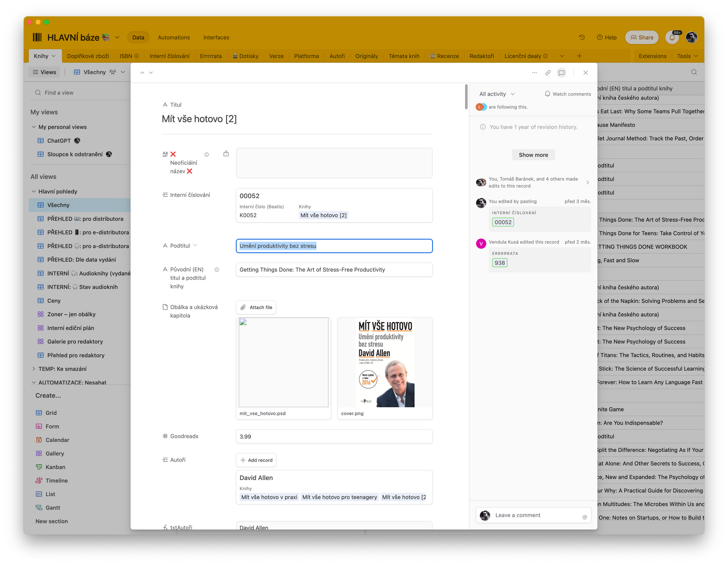Expand TEMP: Ke smazání section
The width and height of the screenshot is (728, 566).
point(34,369)
